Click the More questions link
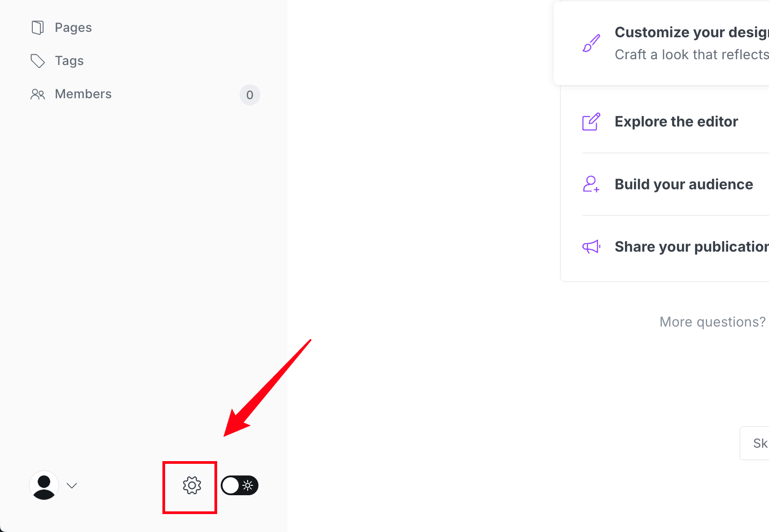The image size is (769, 532). (x=712, y=322)
